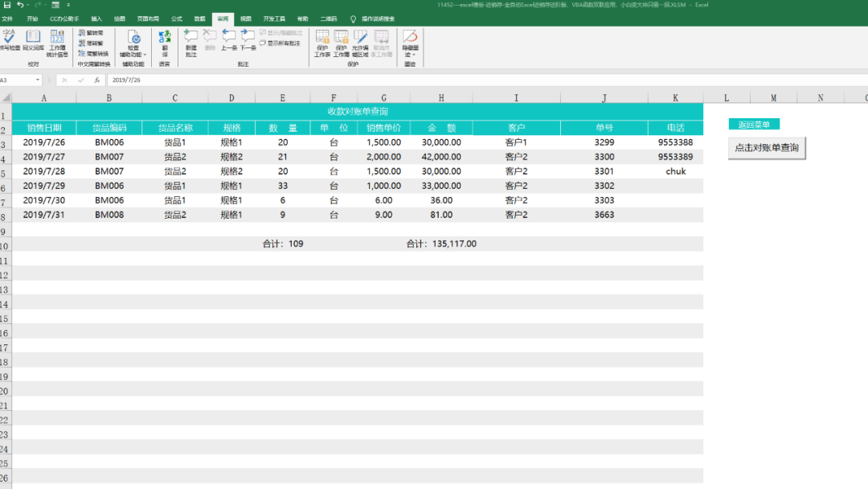Select the phone cell chuk
Screen dimensions: 868x489
(x=675, y=171)
